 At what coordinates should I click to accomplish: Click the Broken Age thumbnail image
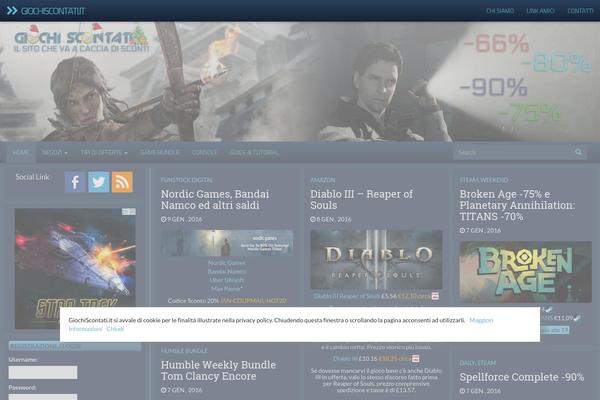[525, 272]
